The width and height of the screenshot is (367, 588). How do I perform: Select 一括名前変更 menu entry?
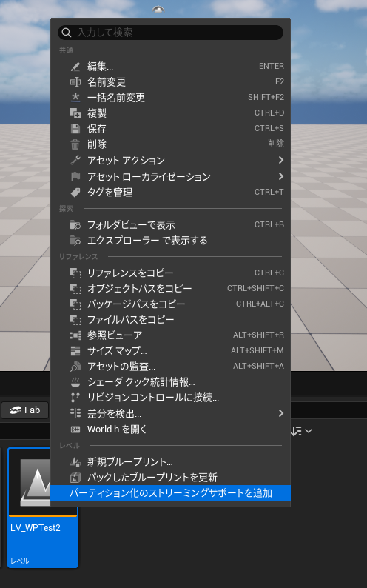pyautogui.click(x=170, y=98)
